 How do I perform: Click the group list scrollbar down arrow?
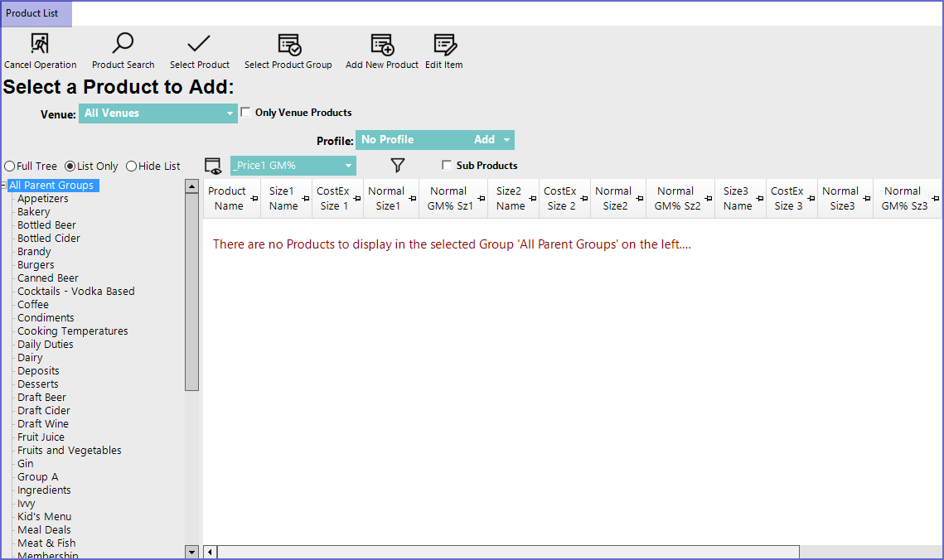[x=191, y=552]
